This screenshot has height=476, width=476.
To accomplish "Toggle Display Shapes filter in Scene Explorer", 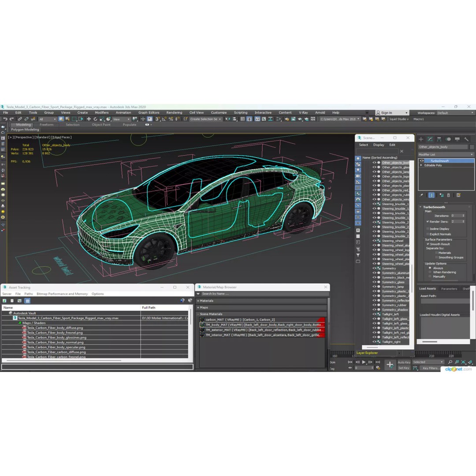I will [x=358, y=164].
